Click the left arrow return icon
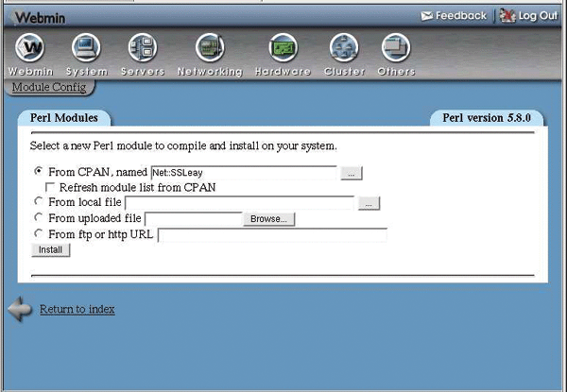567x392 pixels. click(20, 310)
